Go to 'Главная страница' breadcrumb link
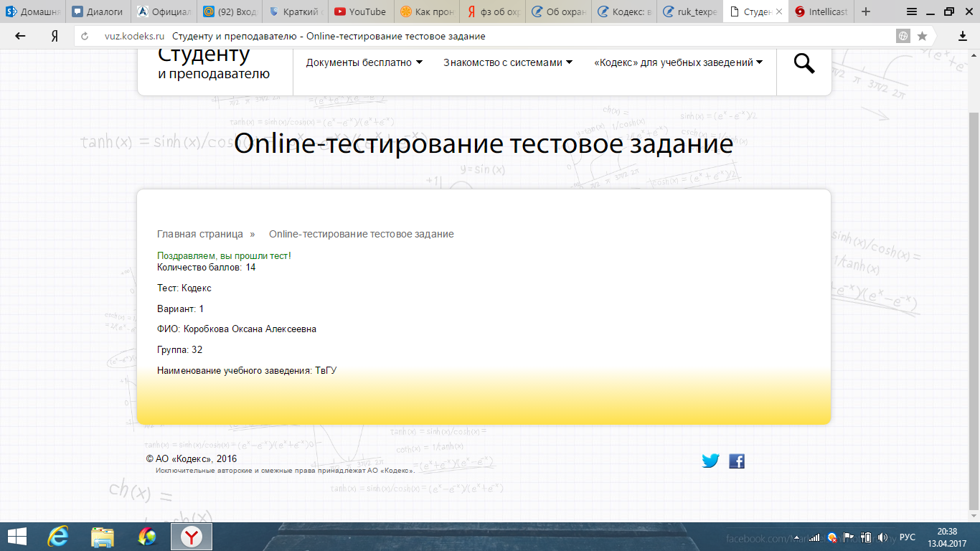Viewport: 980px width, 551px height. [200, 234]
